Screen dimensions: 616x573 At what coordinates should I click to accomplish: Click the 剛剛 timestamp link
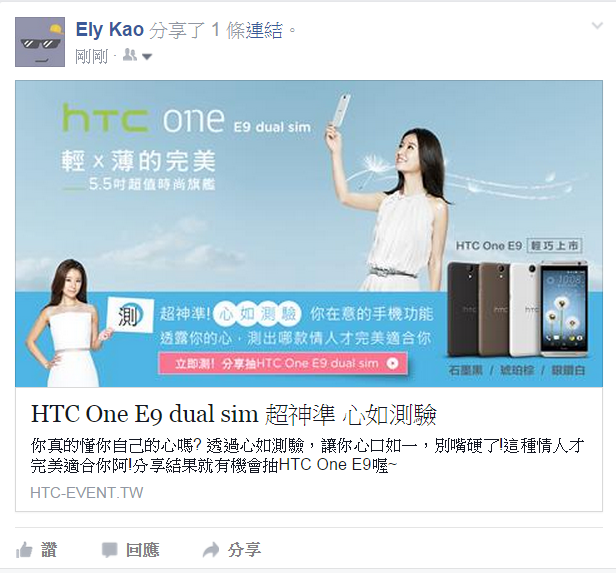(92, 57)
